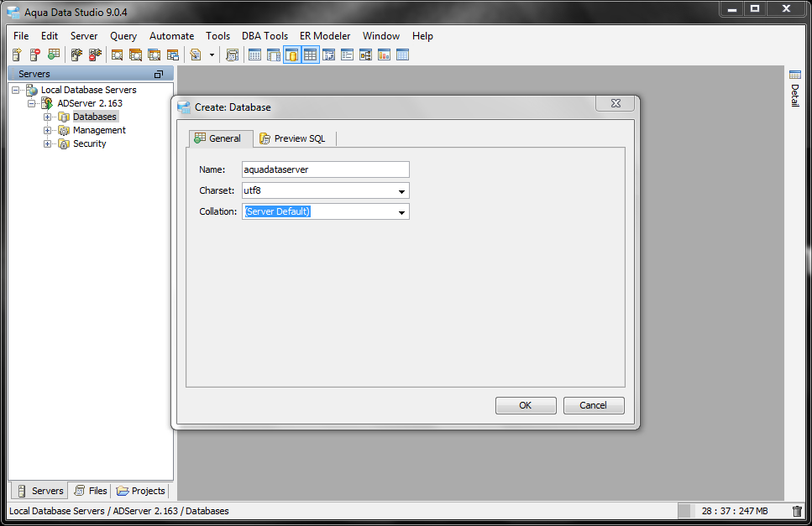Switch to the Preview SQL tab
This screenshot has height=526, width=812.
click(x=293, y=138)
